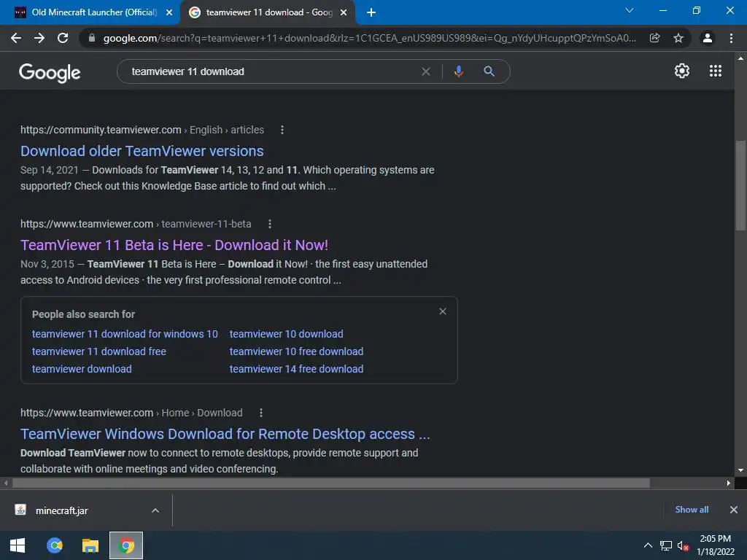Viewport: 747px width, 560px height.
Task: Open a new browser tab
Action: [x=371, y=12]
